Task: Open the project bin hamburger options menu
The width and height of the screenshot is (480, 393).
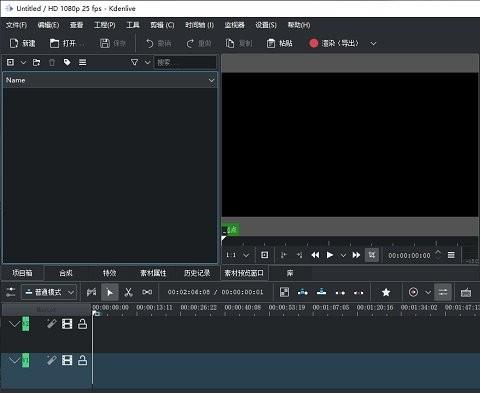Action: pos(82,62)
